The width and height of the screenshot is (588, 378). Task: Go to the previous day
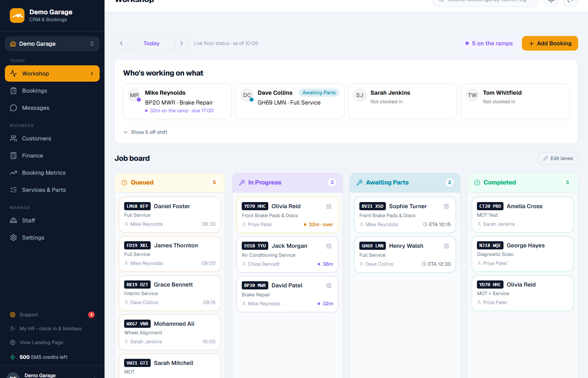(121, 43)
